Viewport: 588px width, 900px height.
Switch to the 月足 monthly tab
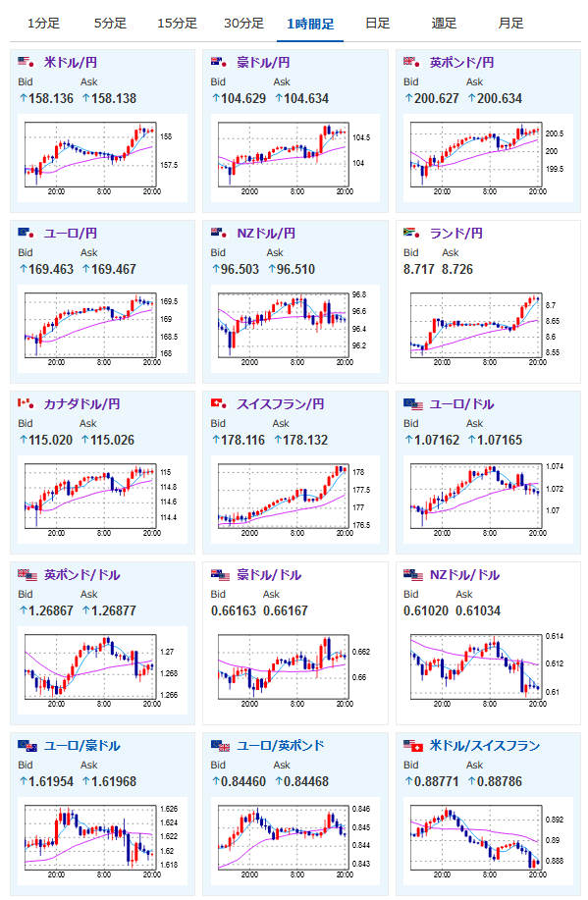pos(510,24)
